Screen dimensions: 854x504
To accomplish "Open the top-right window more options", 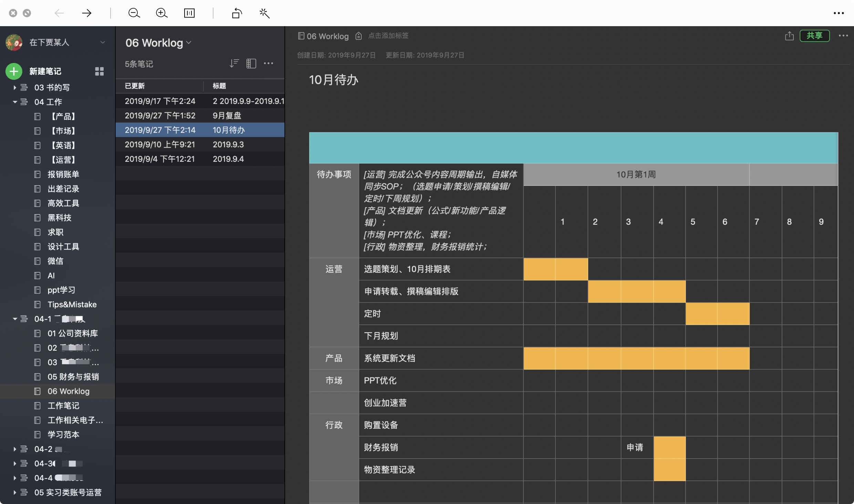I will click(839, 13).
